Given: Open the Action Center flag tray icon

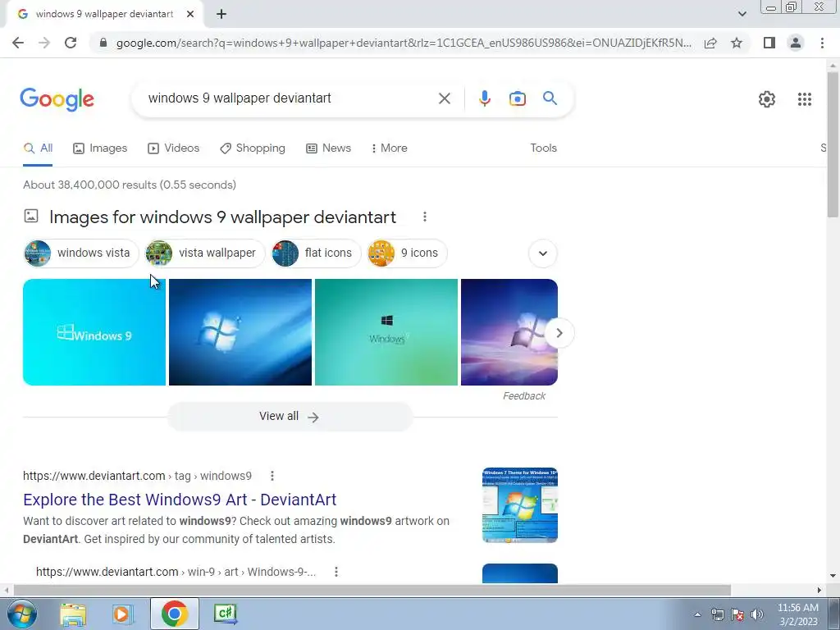Looking at the screenshot, I should pyautogui.click(x=737, y=614).
